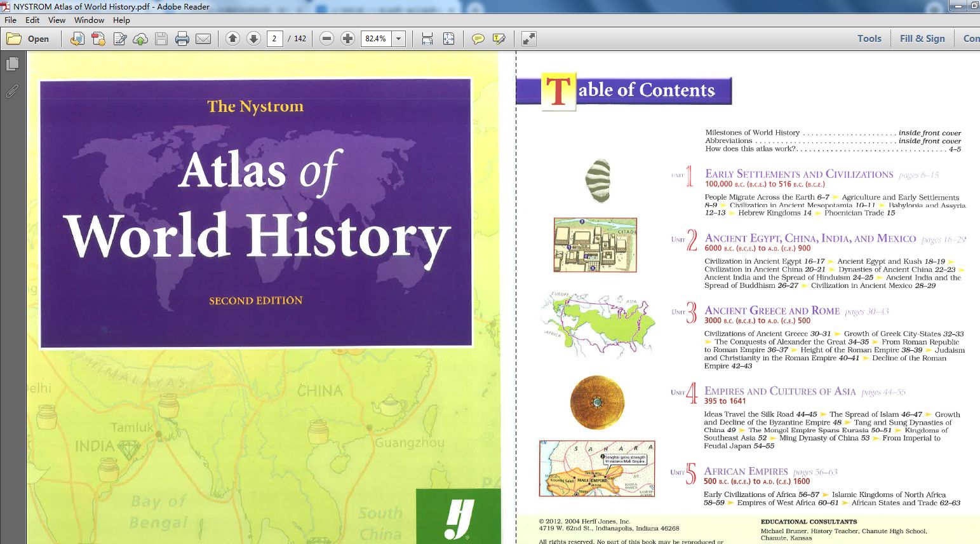980x544 pixels.
Task: Click 'Empires and Cultures of Asia' heading
Action: (780, 391)
